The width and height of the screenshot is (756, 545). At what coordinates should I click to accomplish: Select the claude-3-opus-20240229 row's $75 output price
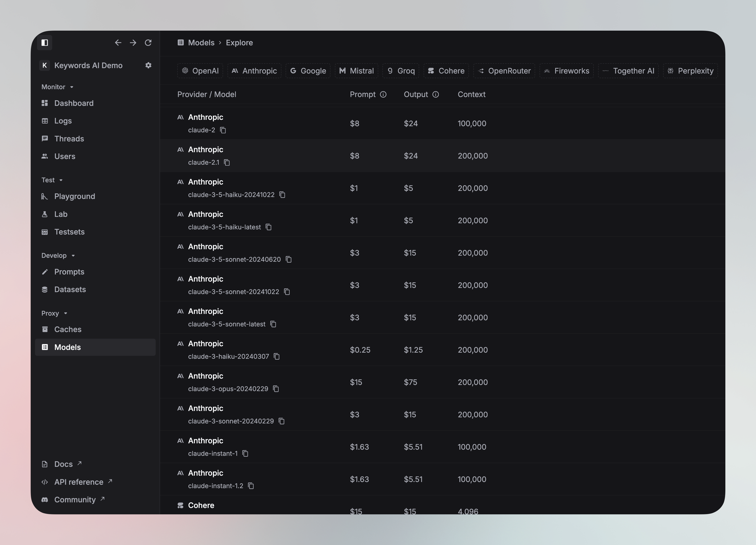411,383
